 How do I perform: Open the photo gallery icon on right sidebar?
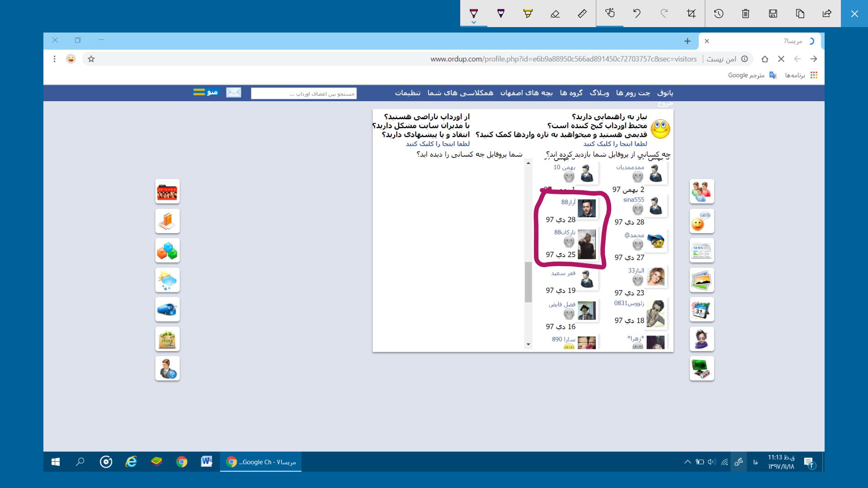[702, 280]
